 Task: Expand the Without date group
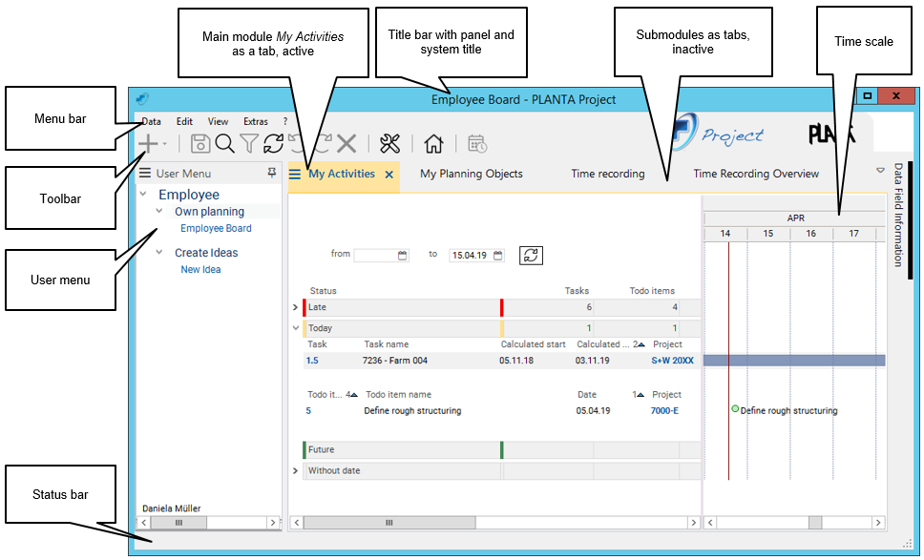[x=295, y=471]
